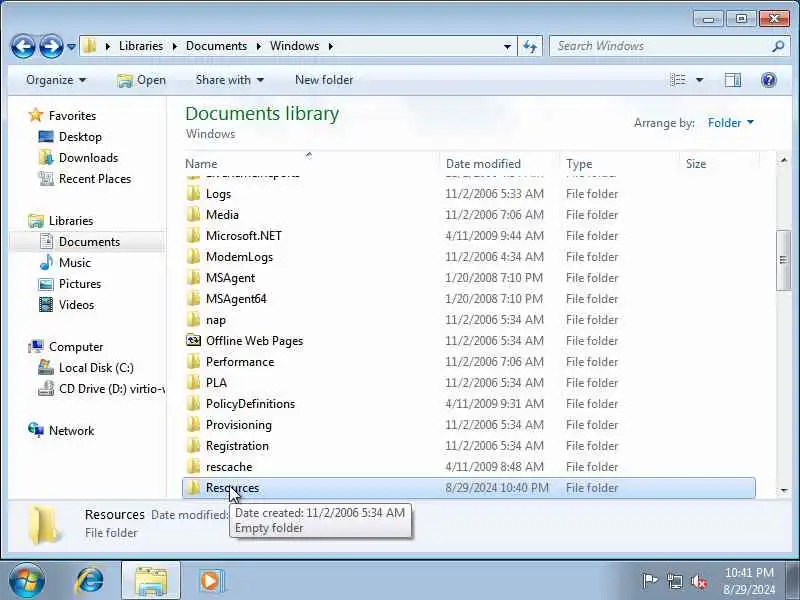The width and height of the screenshot is (800, 600).
Task: Select the Provisioning folder icon
Action: 193,424
